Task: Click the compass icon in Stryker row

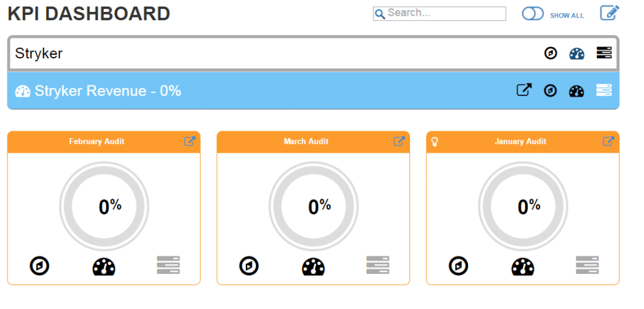Action: click(550, 53)
